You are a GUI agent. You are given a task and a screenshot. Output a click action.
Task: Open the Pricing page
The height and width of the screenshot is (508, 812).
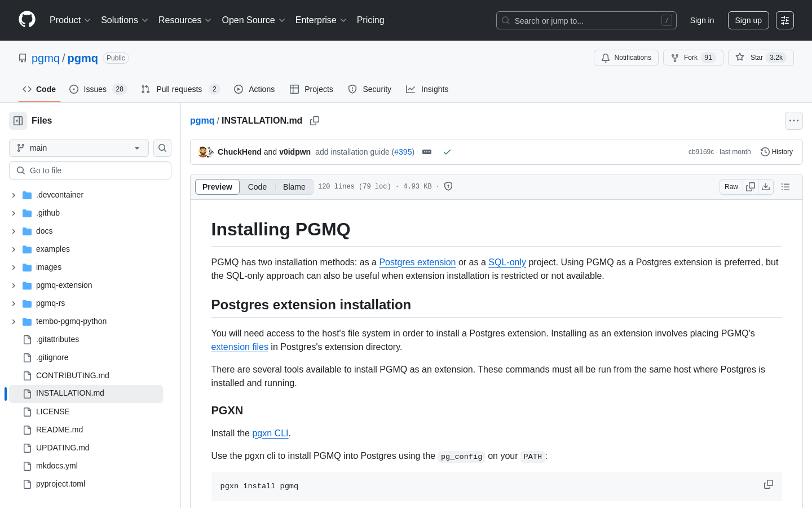point(370,20)
